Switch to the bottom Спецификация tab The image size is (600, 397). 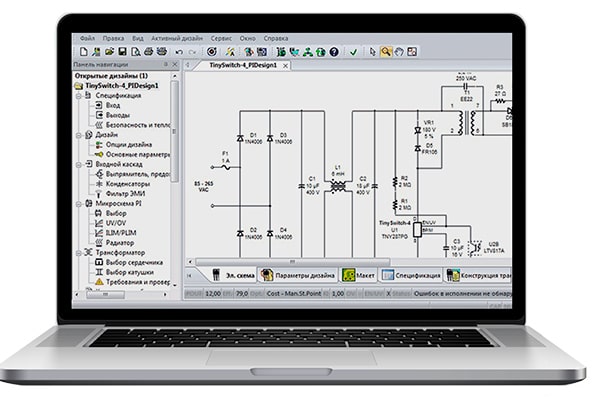[411, 275]
